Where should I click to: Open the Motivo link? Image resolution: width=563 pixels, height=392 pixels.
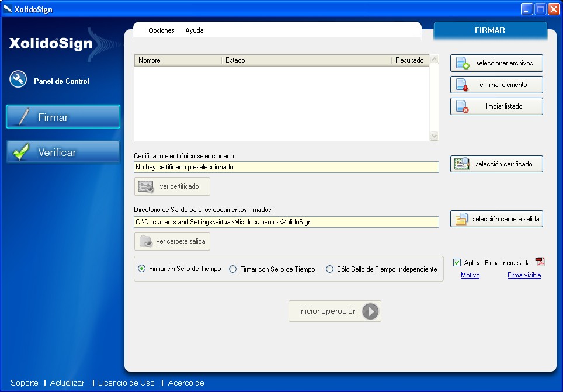point(470,275)
